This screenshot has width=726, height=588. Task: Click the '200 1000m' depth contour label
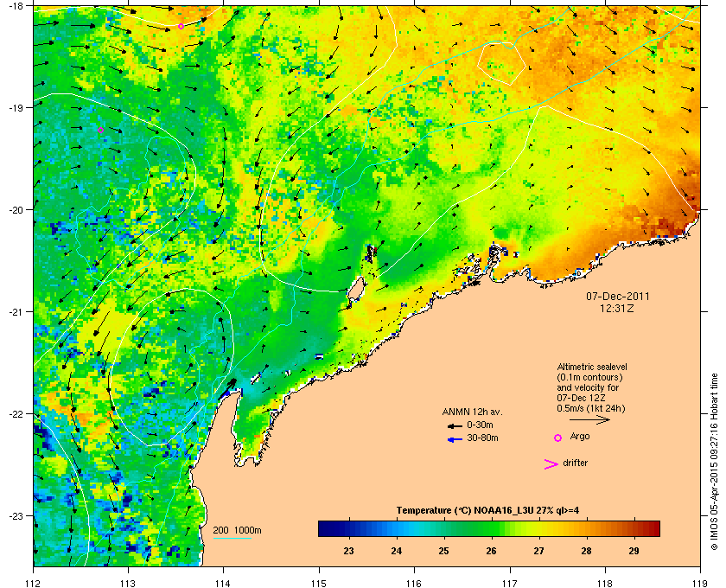(x=237, y=531)
